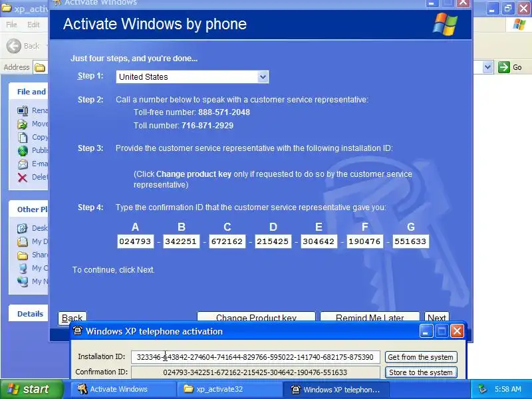Click Get from the system button

click(421, 357)
